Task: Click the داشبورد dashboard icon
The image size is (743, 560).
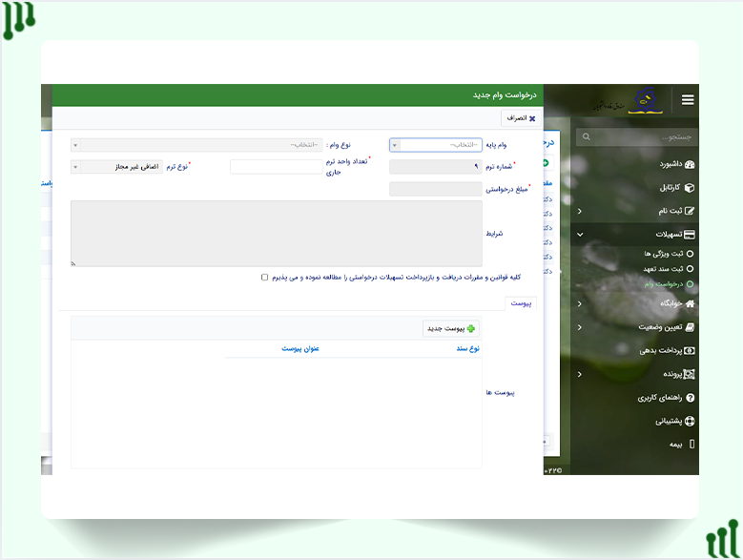Action: (x=690, y=164)
